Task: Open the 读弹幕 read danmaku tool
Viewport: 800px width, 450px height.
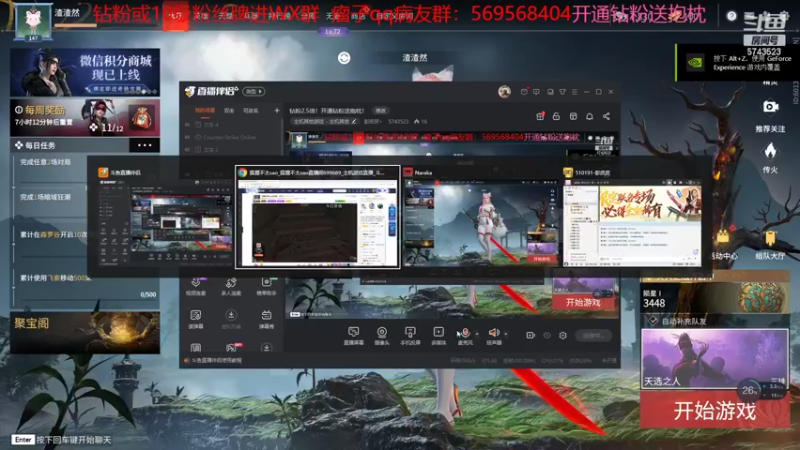Action: pyautogui.click(x=196, y=318)
